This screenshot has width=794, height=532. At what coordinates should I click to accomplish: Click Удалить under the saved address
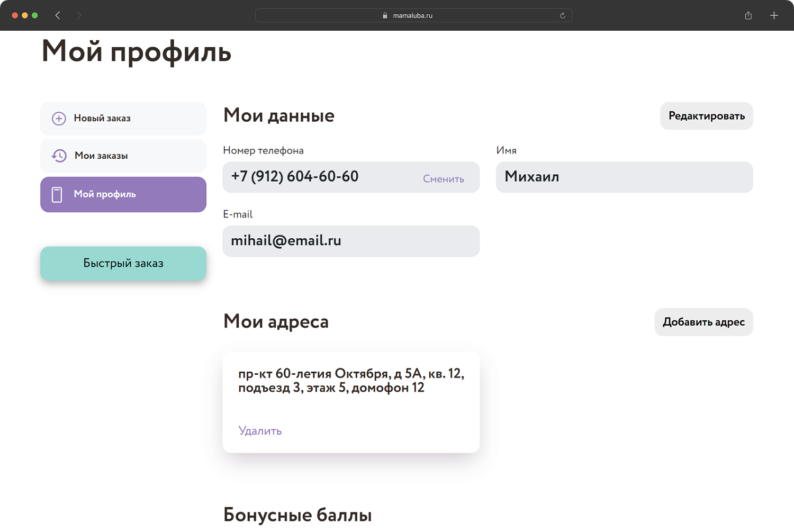[260, 431]
